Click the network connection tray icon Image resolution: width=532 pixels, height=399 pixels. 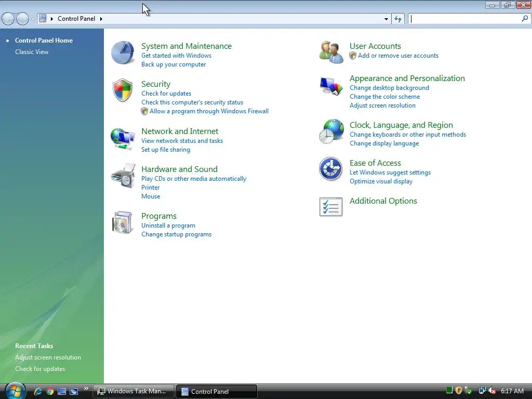[x=482, y=391]
